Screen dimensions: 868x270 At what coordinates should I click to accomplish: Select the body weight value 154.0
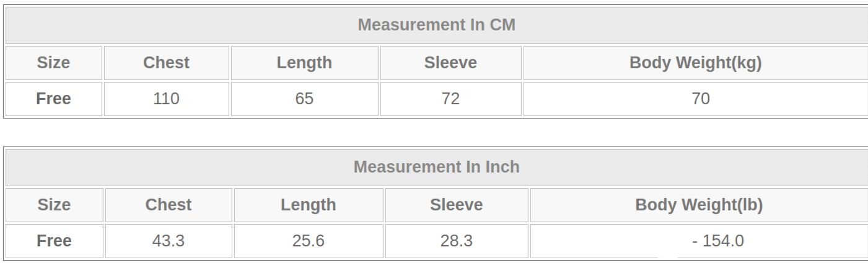pos(718,241)
